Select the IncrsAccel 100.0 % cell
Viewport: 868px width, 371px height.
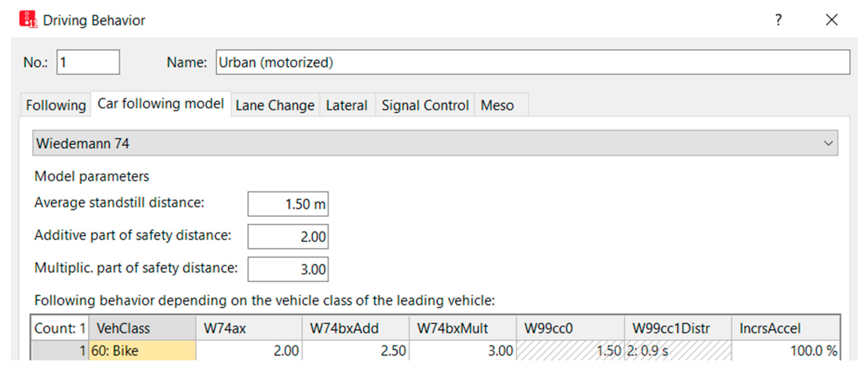pos(786,351)
